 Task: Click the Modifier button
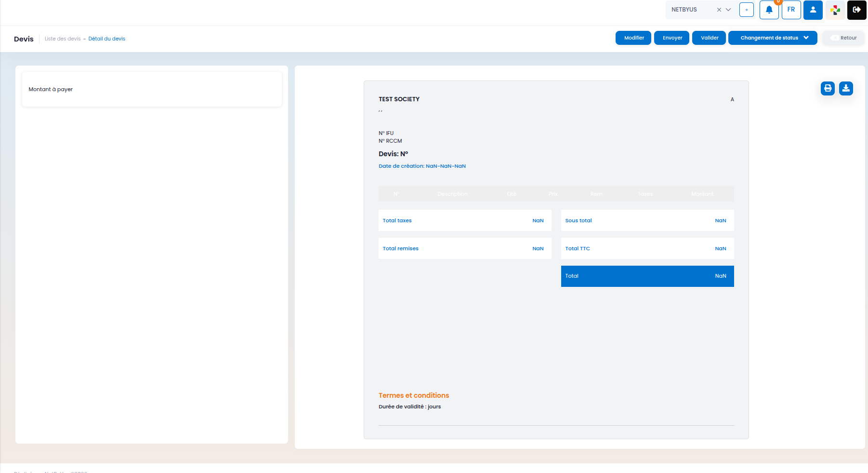633,38
